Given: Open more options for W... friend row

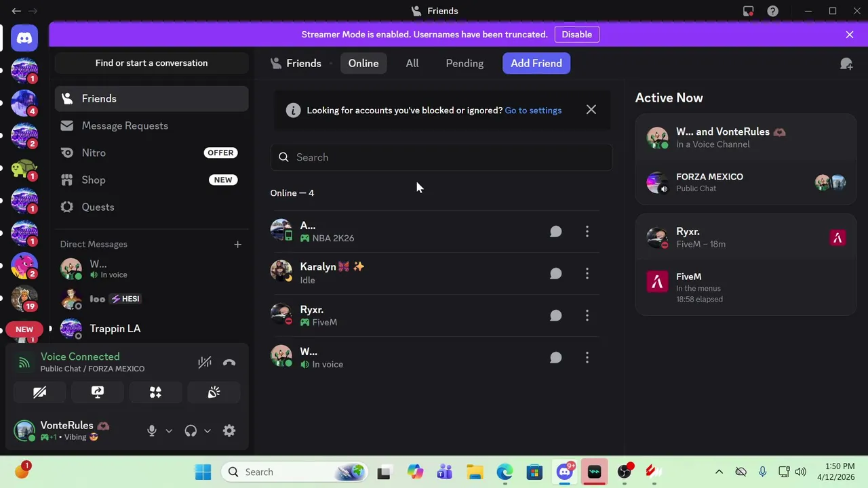Looking at the screenshot, I should point(587,358).
